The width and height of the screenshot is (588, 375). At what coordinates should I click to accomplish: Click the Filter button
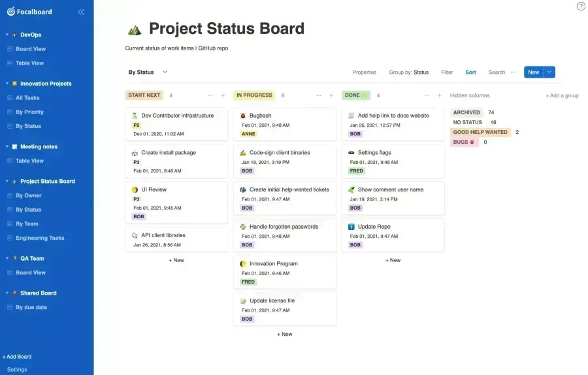coord(447,72)
